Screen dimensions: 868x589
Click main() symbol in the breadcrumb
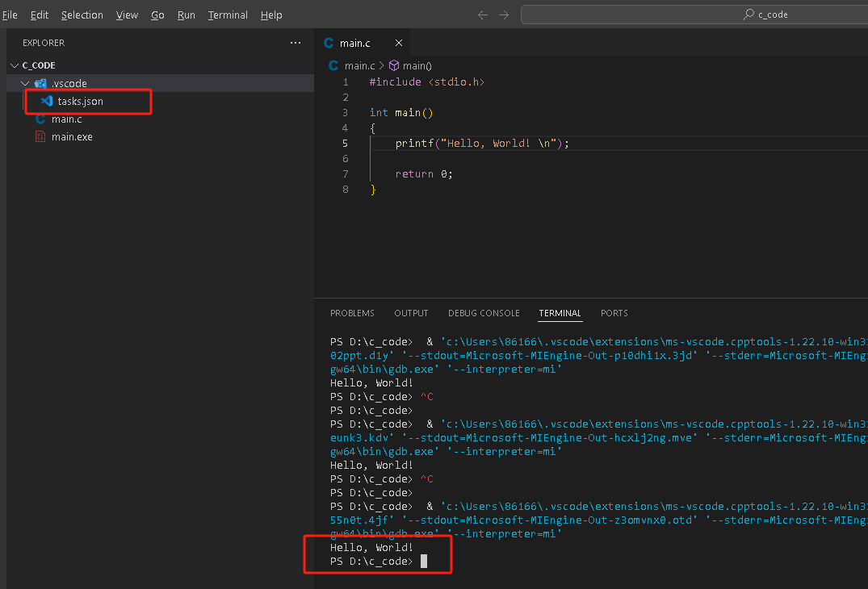tap(417, 66)
